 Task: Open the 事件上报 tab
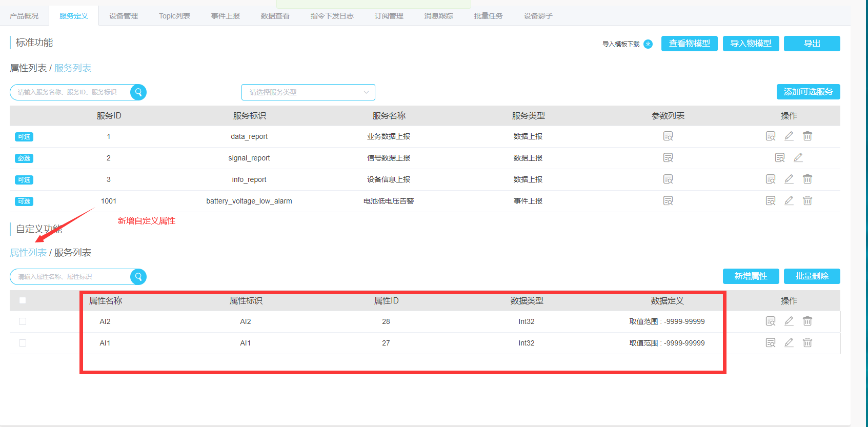226,16
